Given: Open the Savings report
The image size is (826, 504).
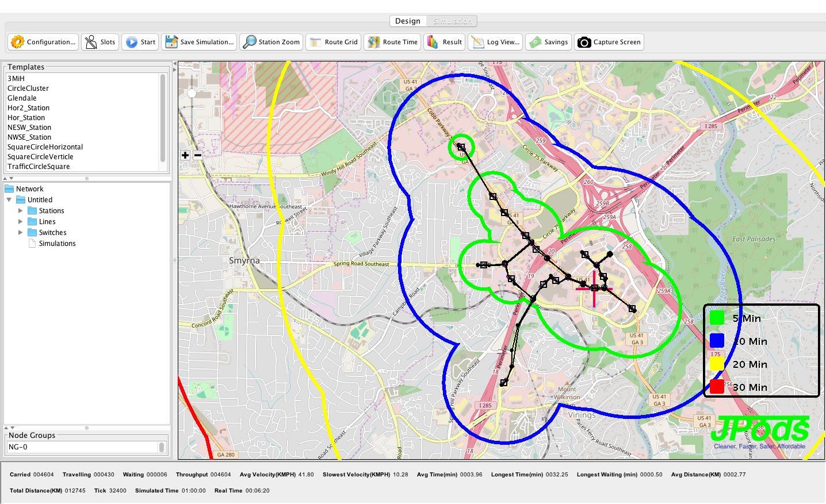Looking at the screenshot, I should [549, 42].
